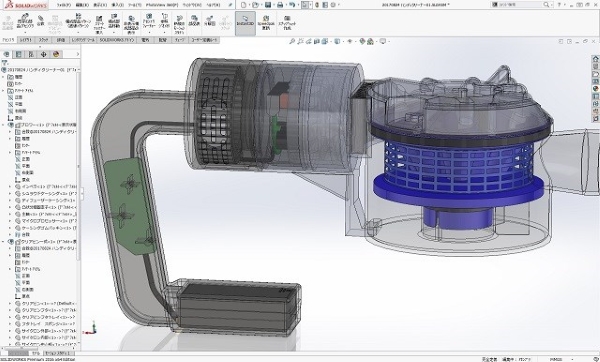This screenshot has width=600, height=362.
Task: Switch to the SOLIDWORKS Add-Ins tab
Action: 117,40
